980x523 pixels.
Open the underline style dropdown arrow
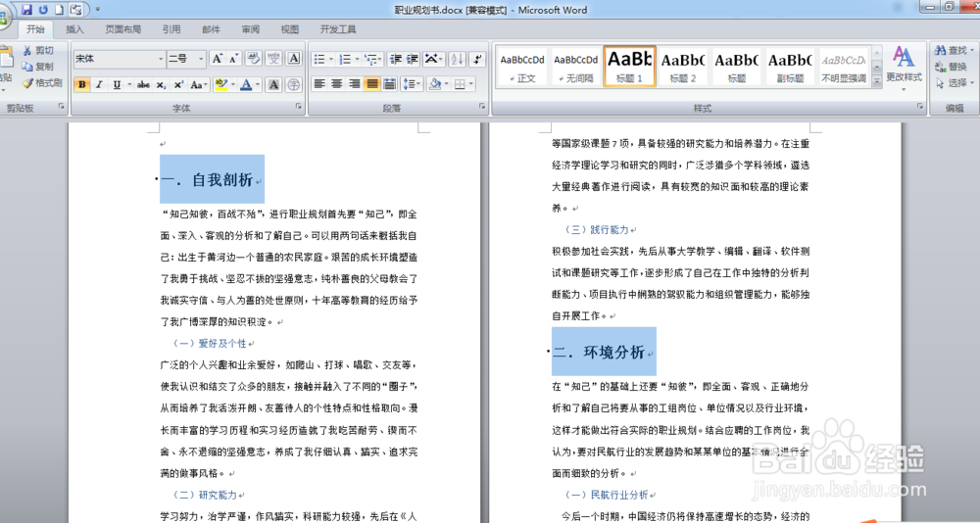coord(129,84)
